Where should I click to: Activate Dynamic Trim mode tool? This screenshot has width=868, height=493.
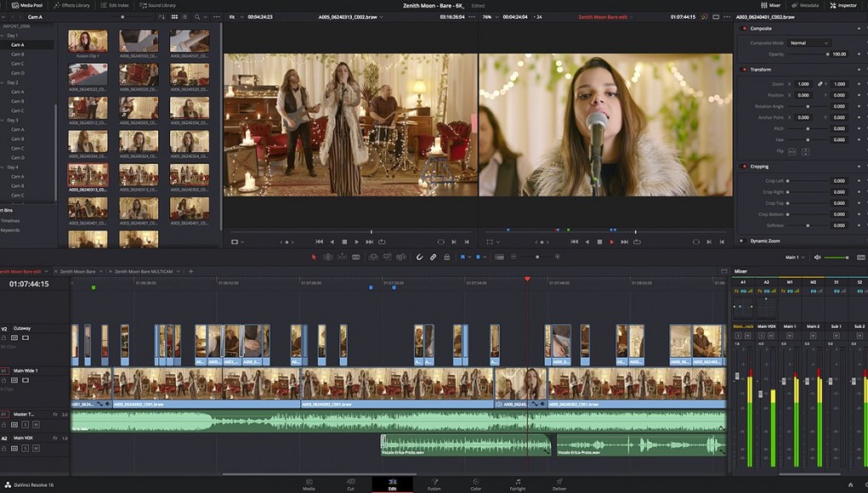click(342, 257)
